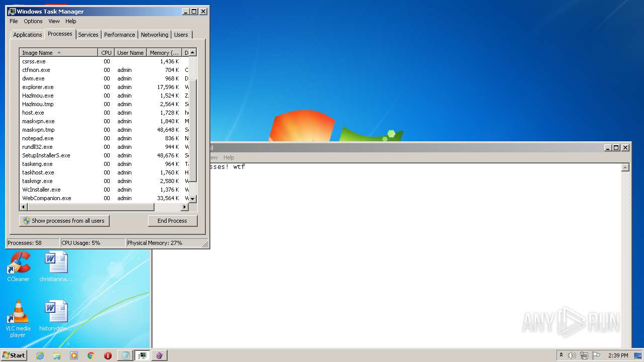The image size is (644, 362).
Task: Sort processes by CPU column
Action: tap(106, 53)
